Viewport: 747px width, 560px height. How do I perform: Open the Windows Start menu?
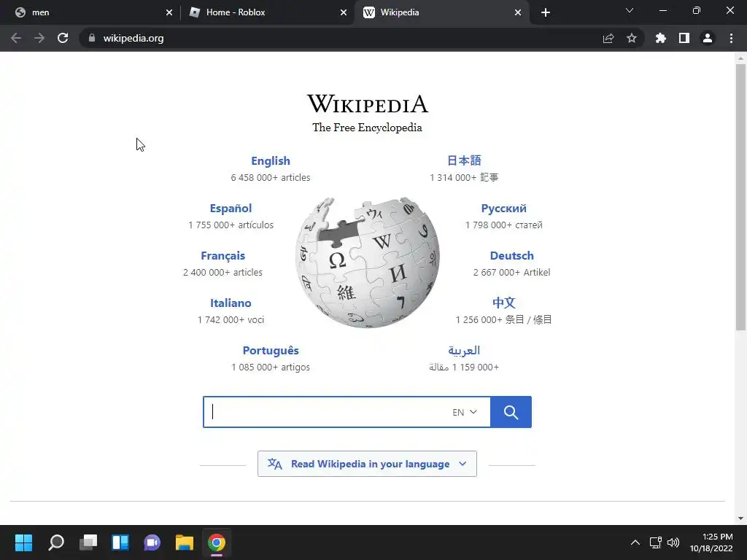pos(23,542)
